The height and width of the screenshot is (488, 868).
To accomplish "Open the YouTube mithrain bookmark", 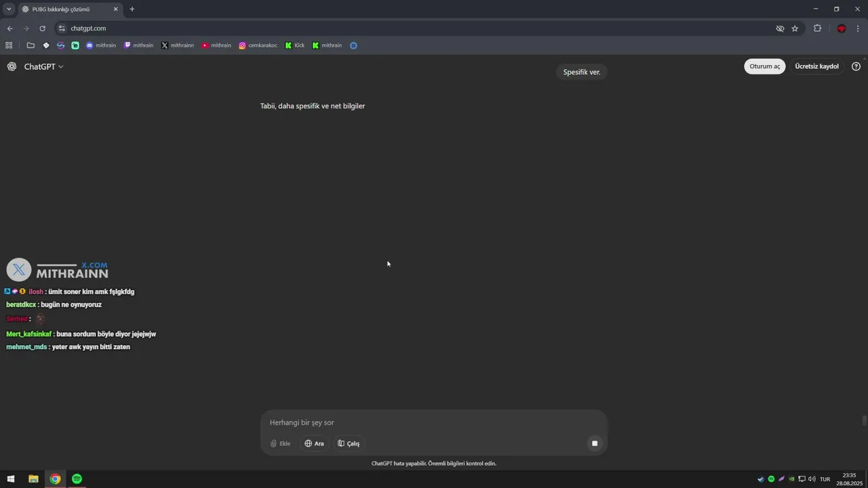I will click(x=216, y=45).
